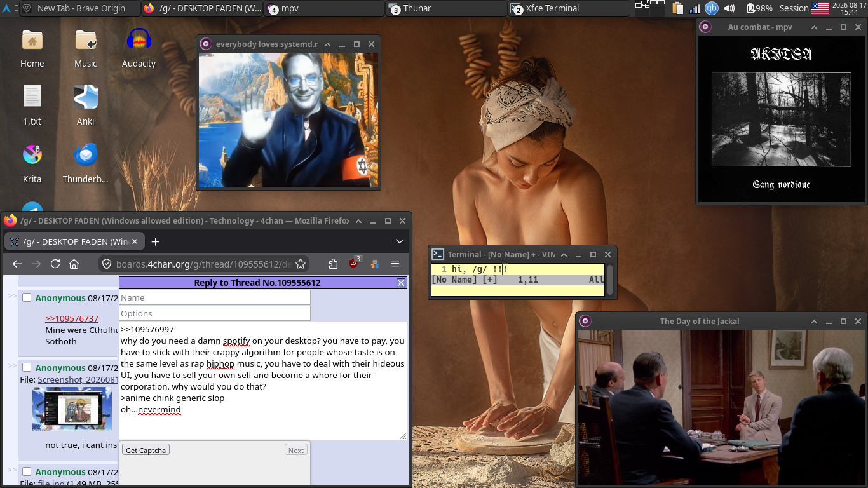Click the workspace switcher in the panel
This screenshot has width=868, height=488.
650,8
